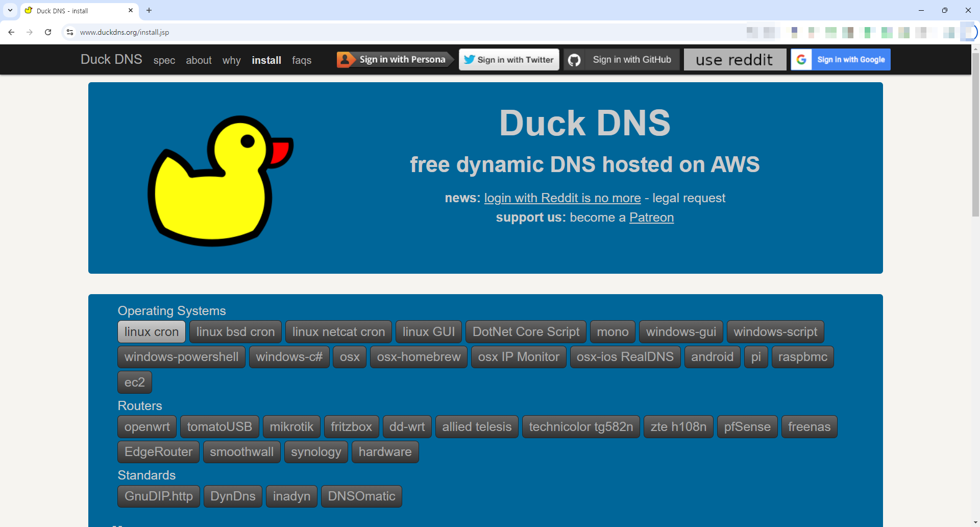Select the Duck DNS - install tab
Image resolution: width=980 pixels, height=527 pixels.
pos(79,11)
